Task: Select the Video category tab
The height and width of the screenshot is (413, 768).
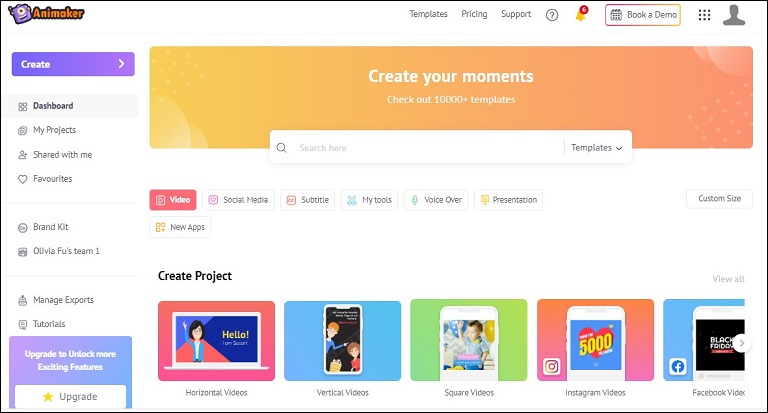Action: pyautogui.click(x=173, y=200)
